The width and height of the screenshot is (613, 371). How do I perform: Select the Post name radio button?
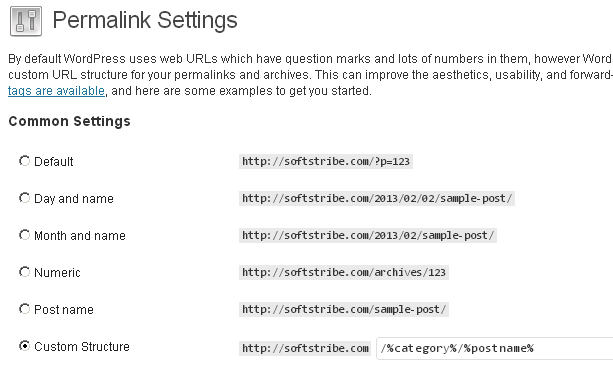pos(24,309)
